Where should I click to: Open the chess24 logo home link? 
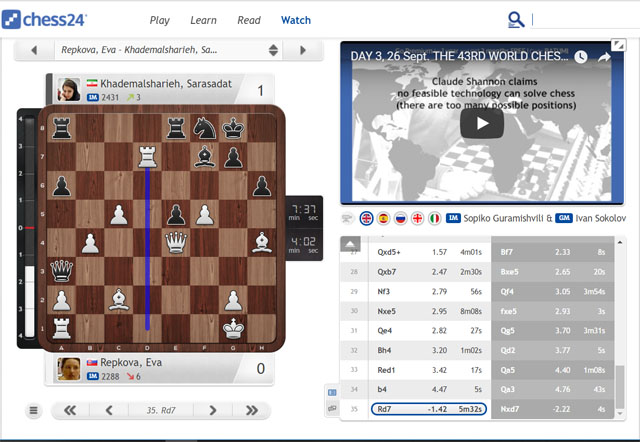(x=44, y=20)
